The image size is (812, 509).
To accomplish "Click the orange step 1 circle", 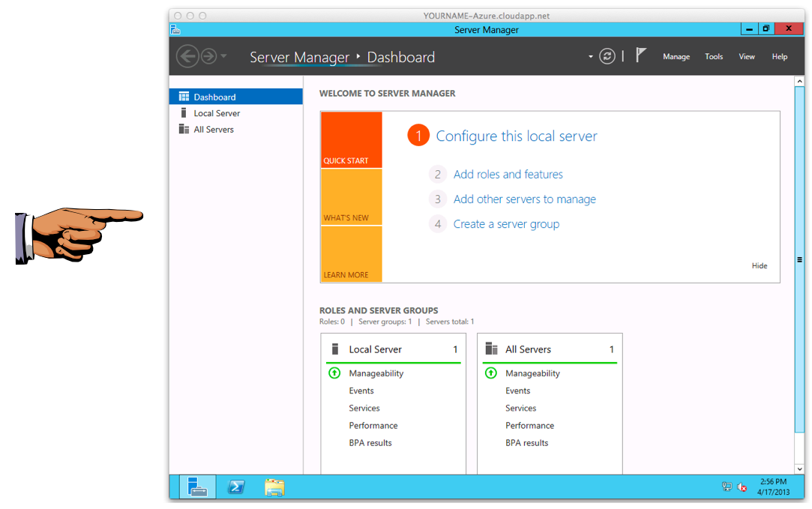I will pyautogui.click(x=418, y=135).
